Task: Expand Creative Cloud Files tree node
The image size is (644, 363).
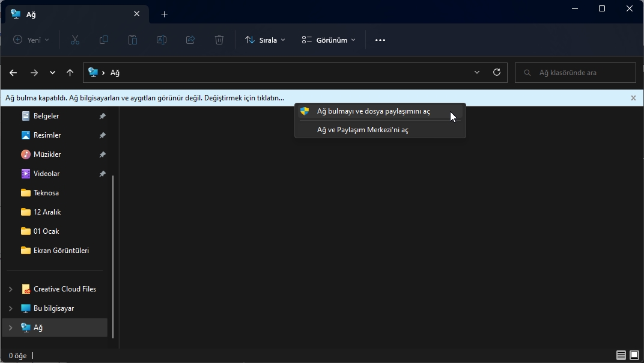Action: click(x=10, y=289)
